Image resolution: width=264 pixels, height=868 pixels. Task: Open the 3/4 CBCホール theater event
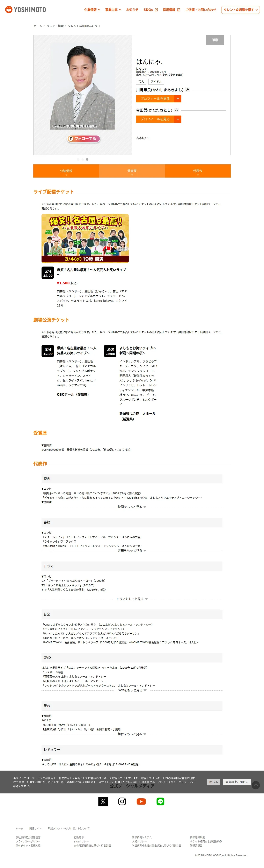coord(77,350)
